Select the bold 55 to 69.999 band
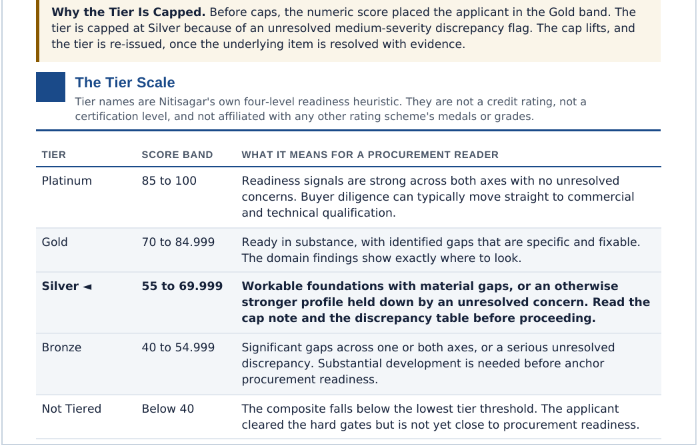This screenshot has width=697, height=445. point(182,286)
